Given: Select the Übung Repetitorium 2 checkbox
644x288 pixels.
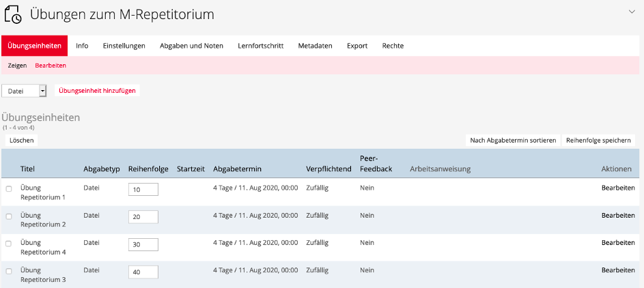Looking at the screenshot, I should pyautogui.click(x=9, y=216).
